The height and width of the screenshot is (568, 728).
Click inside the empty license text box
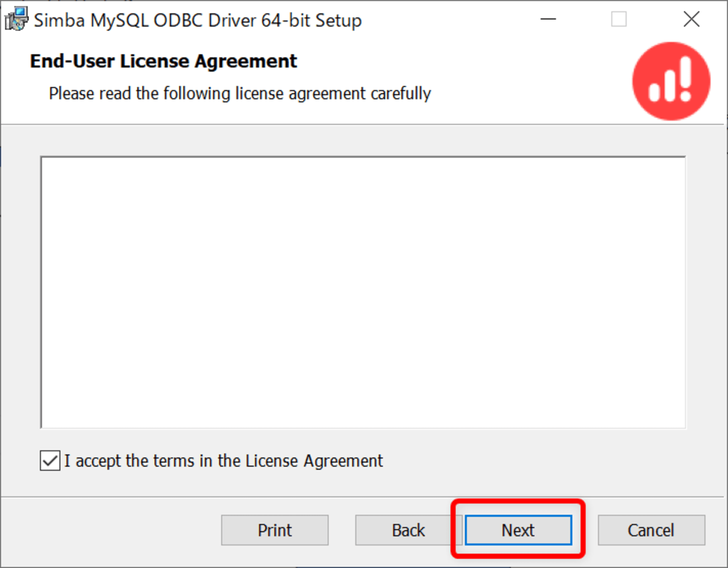coord(363,293)
